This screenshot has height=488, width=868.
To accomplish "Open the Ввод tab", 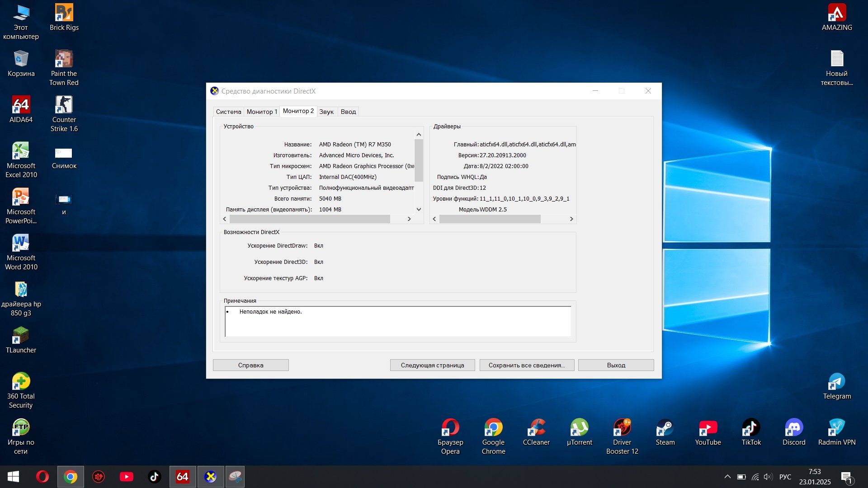I will 348,112.
